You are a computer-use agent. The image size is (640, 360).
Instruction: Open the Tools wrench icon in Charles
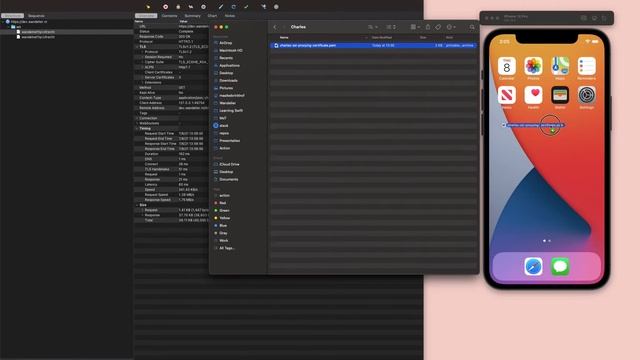(x=263, y=7)
